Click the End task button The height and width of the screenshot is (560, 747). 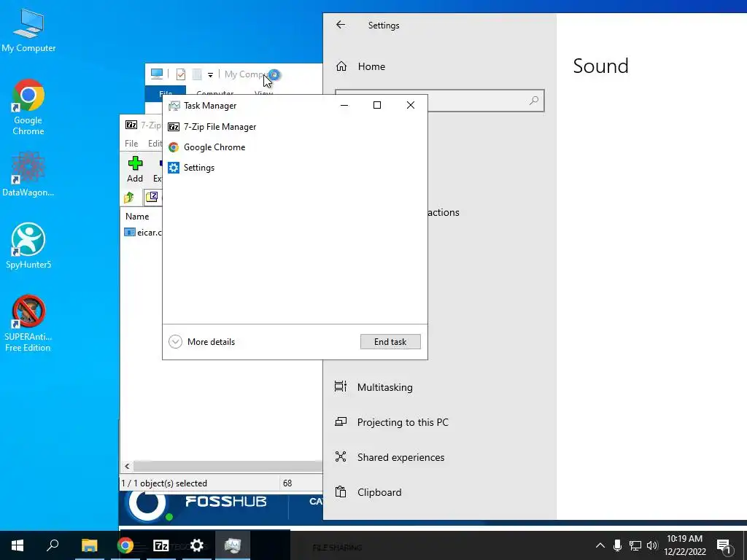390,341
